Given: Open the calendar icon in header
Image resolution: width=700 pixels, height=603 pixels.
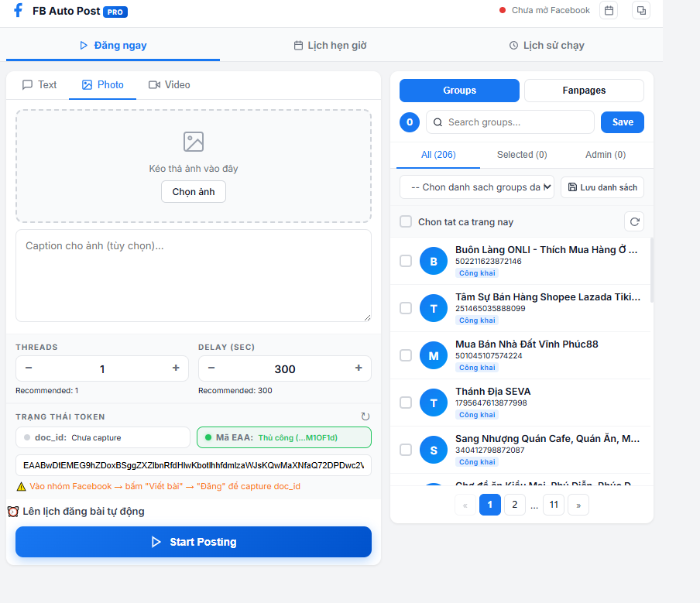Looking at the screenshot, I should point(609,10).
